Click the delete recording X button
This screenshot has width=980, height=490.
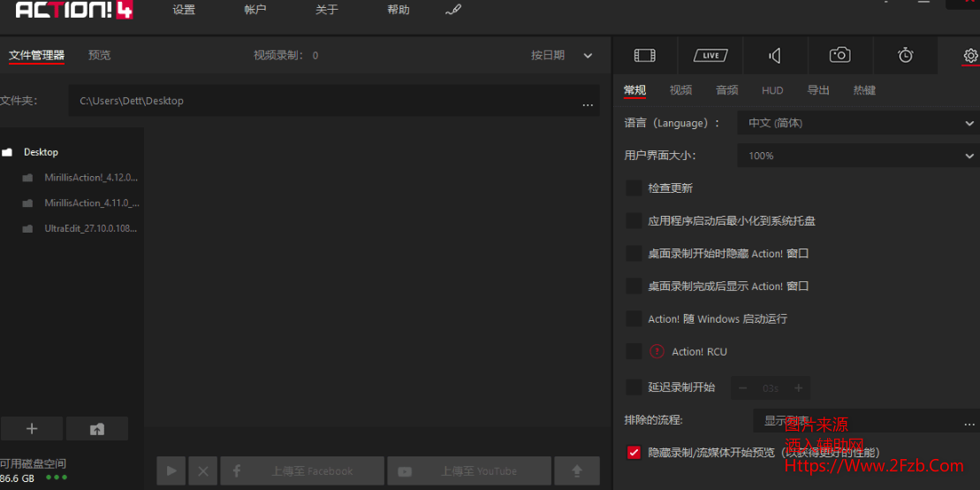click(x=203, y=471)
